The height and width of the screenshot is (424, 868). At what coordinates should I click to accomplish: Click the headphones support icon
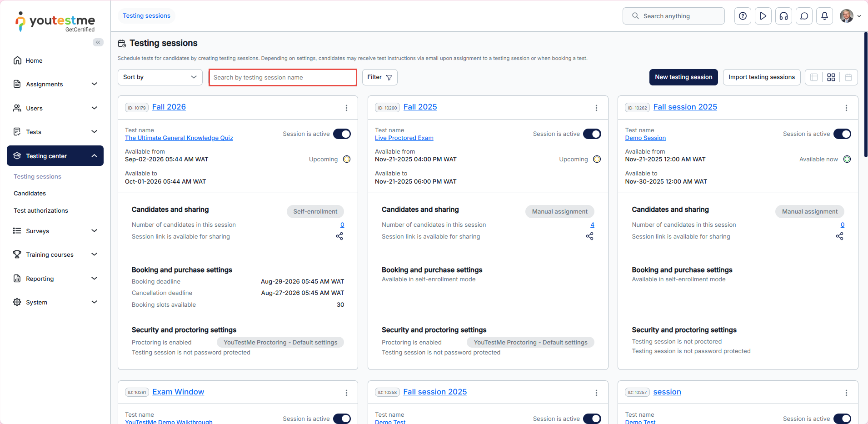pyautogui.click(x=783, y=16)
